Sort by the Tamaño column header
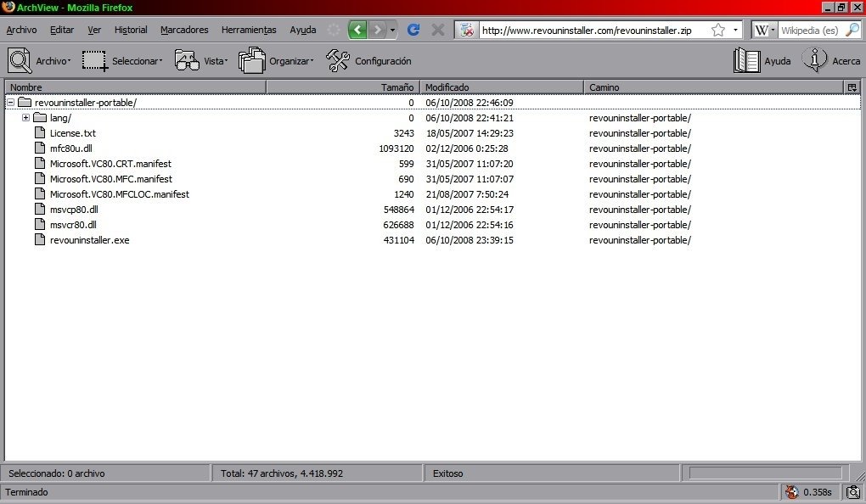Image resolution: width=866 pixels, height=504 pixels. pos(343,87)
